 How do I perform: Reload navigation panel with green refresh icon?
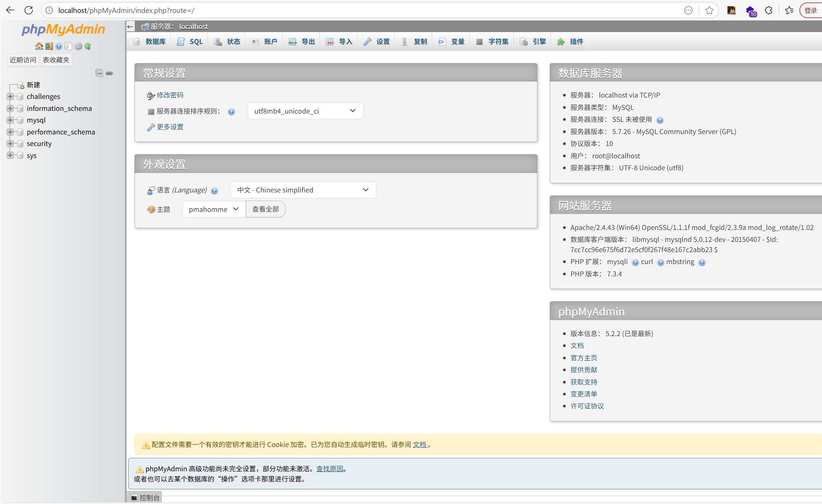pos(88,46)
